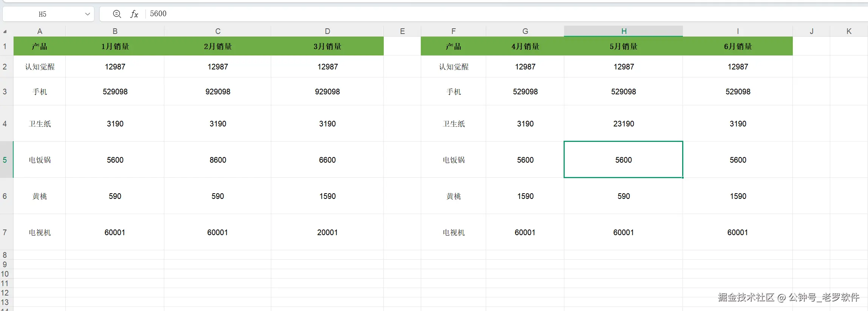
Task: Click the select-all corner triangle
Action: [5, 31]
